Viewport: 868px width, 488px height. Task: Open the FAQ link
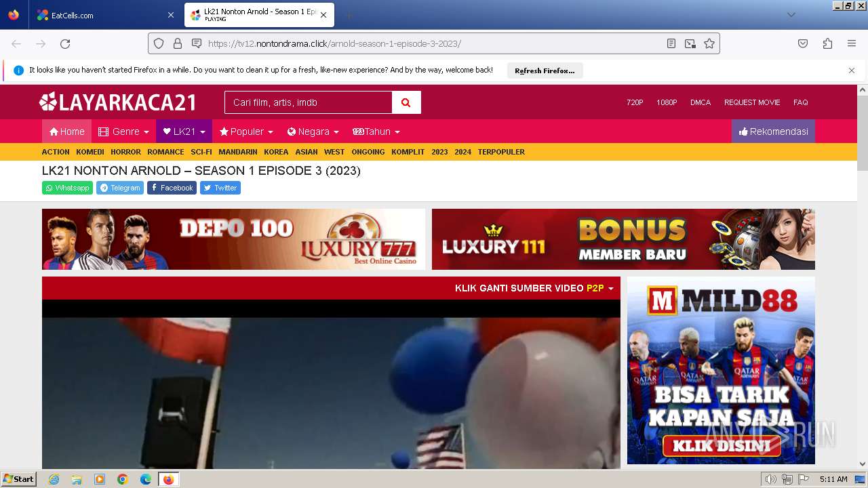(801, 102)
